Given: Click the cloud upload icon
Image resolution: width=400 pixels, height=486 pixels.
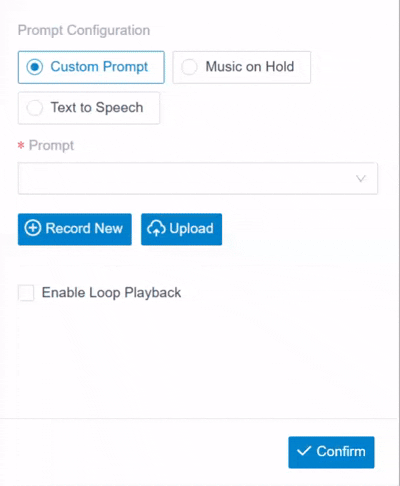Looking at the screenshot, I should click(x=156, y=229).
